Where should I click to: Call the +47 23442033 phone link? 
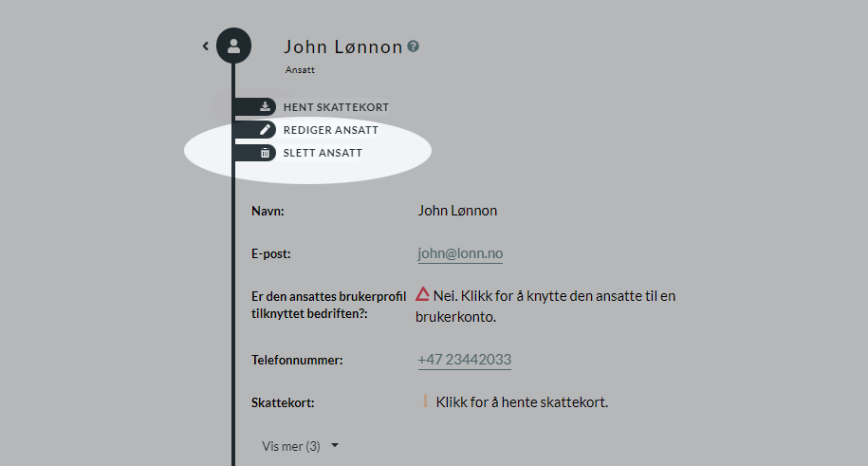[465, 360]
